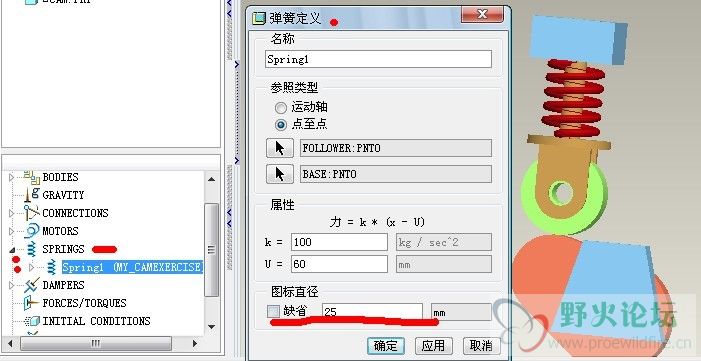Click the kg / sec^2 units field
Viewport: 701px width, 361px height.
click(444, 242)
